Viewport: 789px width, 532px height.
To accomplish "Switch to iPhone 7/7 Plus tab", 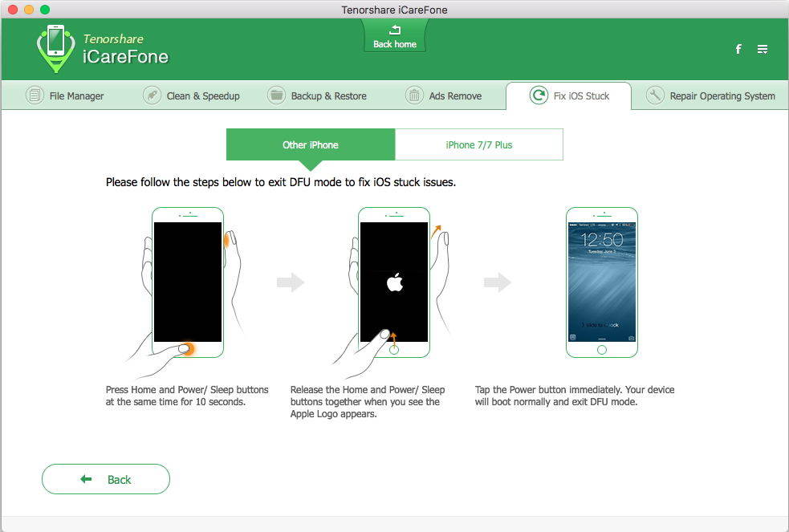I will pos(479,144).
